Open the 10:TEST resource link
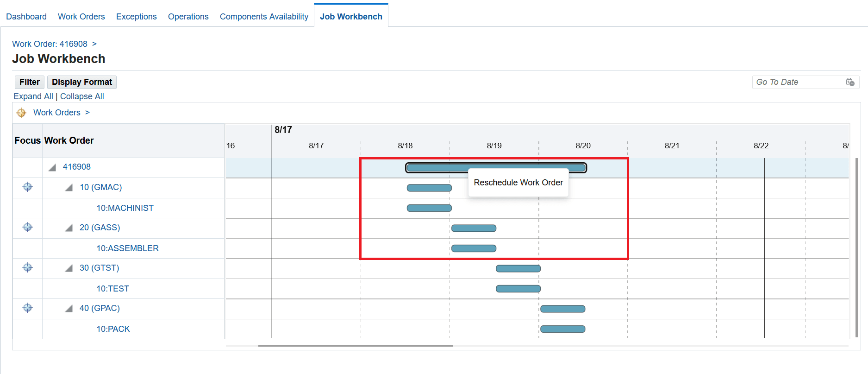 [x=113, y=289]
